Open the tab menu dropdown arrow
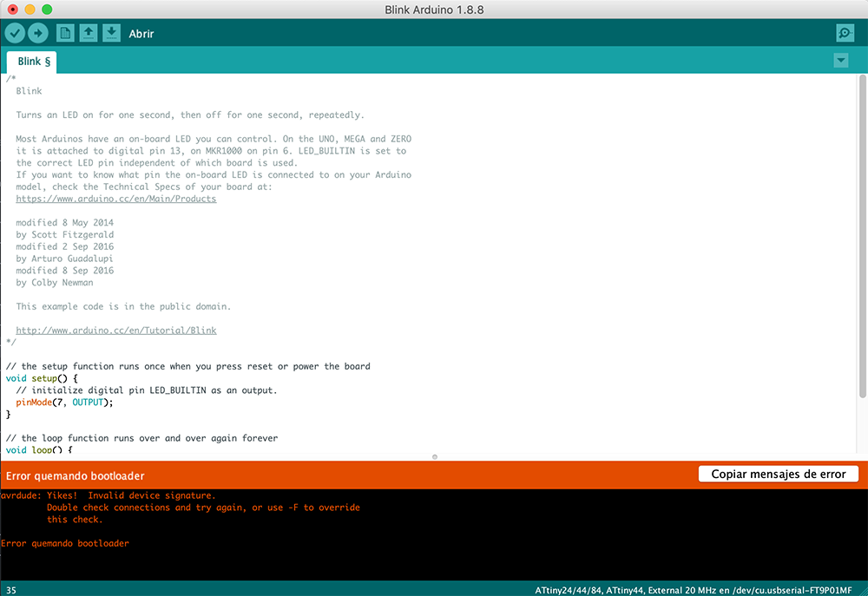Image resolution: width=868 pixels, height=596 pixels. point(841,61)
